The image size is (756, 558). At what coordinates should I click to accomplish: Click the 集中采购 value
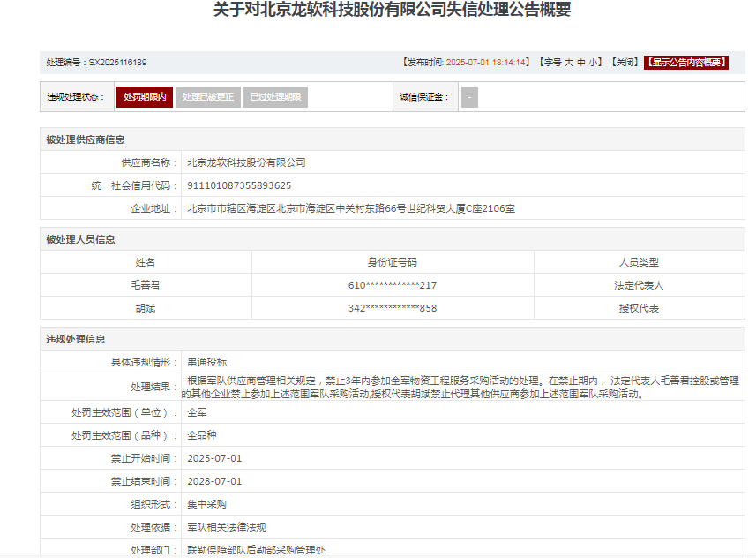click(206, 505)
